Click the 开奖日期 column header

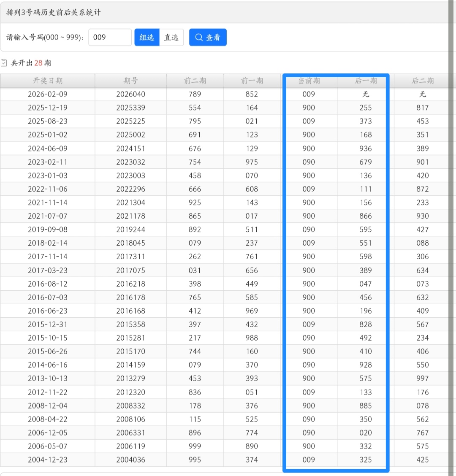click(x=48, y=81)
